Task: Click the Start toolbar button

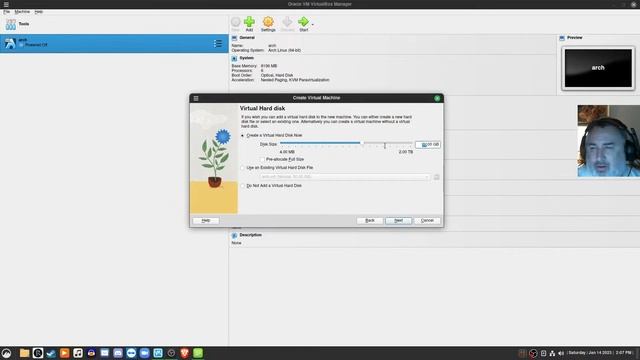Action: pos(304,24)
